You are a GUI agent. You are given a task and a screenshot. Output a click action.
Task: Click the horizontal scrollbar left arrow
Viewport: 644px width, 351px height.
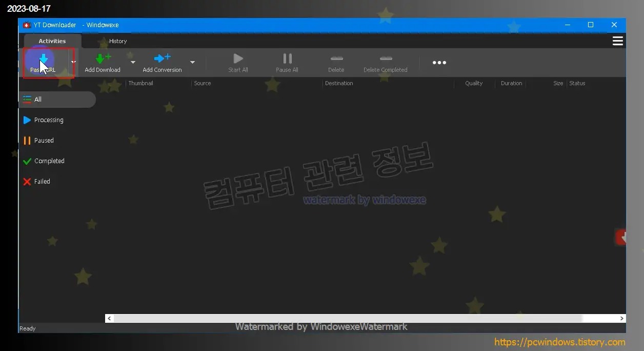click(x=109, y=319)
